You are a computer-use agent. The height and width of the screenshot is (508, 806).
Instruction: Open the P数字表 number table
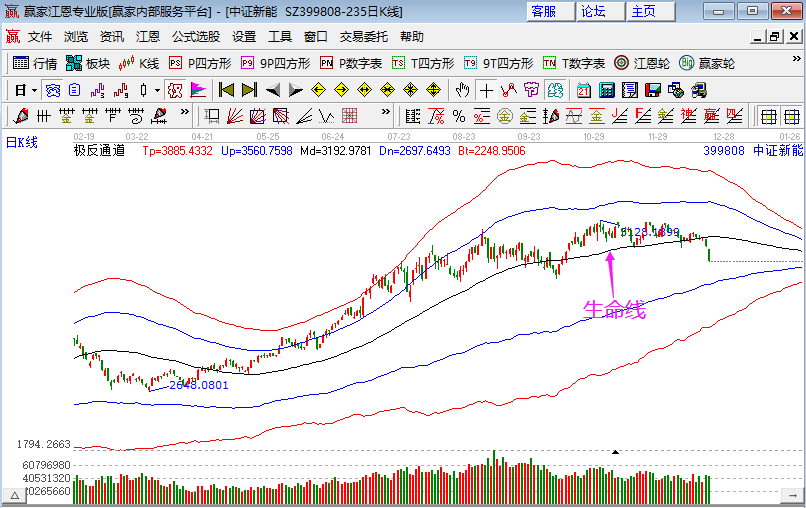(351, 63)
